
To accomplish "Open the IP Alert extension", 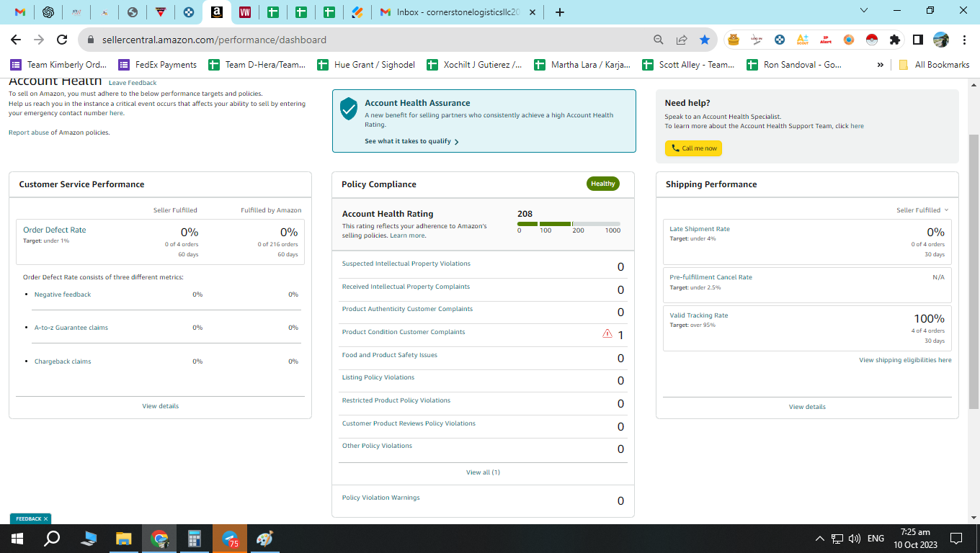I will (x=826, y=40).
